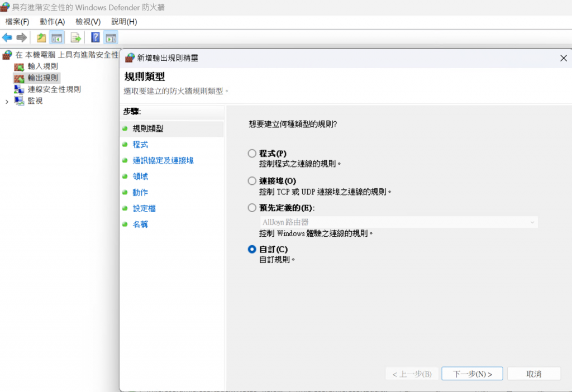The image size is (572, 392).
Task: Select 連線安全性規則 in the tree
Action: (54, 89)
